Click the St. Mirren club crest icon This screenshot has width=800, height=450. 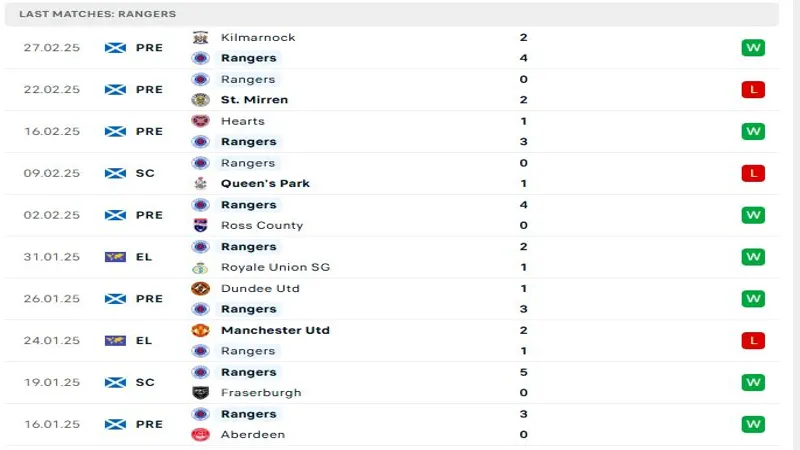tap(201, 100)
